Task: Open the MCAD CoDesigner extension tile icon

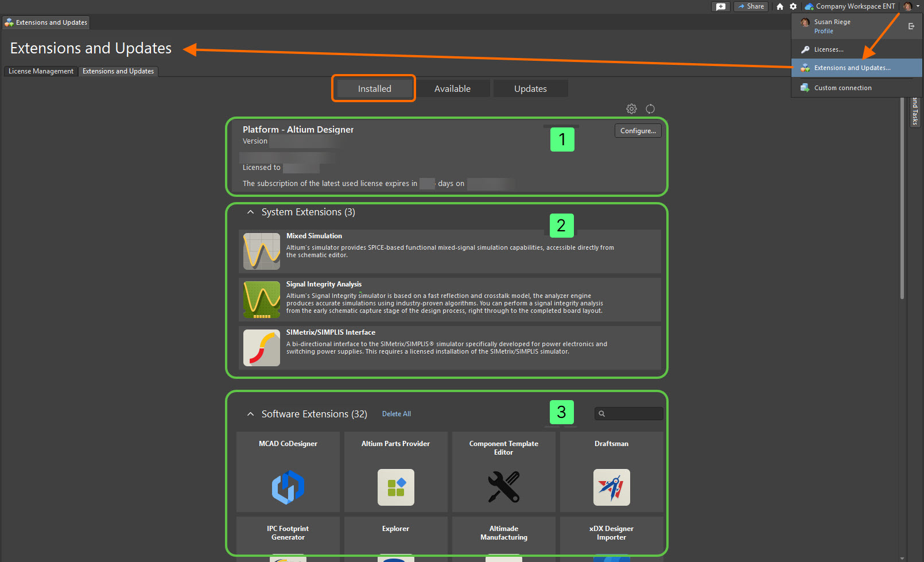Action: [x=288, y=487]
